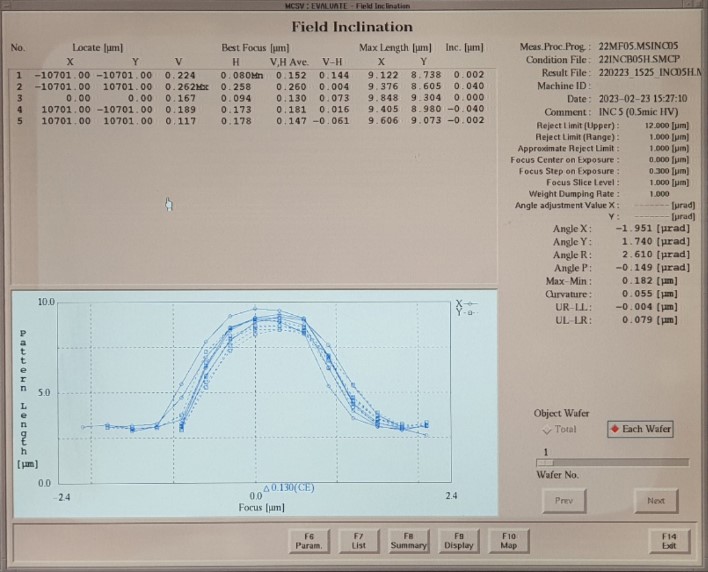Screen dimensions: 708x572
Task: Go to previous wafer with Prev
Action: 564,500
